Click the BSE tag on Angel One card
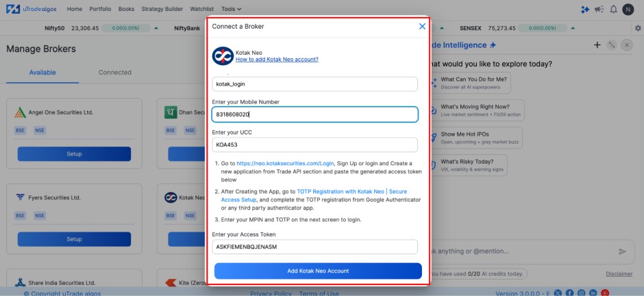Image resolution: width=644 pixels, height=296 pixels. (20, 131)
